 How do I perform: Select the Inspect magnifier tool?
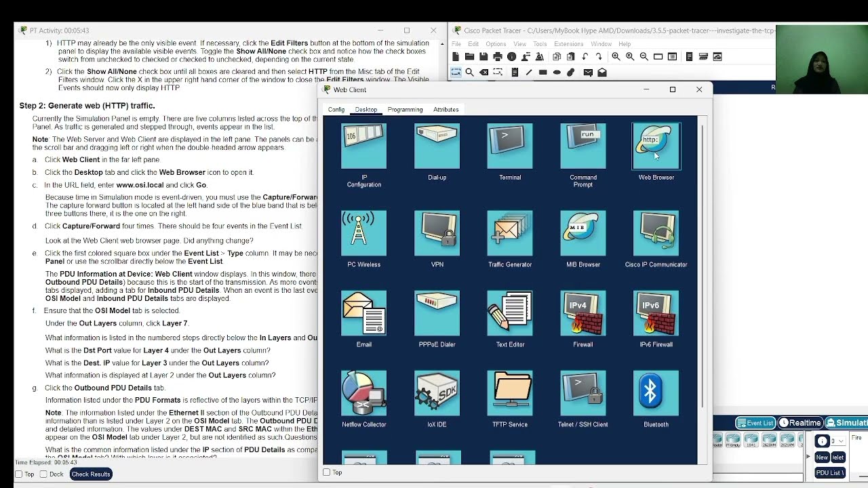(x=469, y=73)
